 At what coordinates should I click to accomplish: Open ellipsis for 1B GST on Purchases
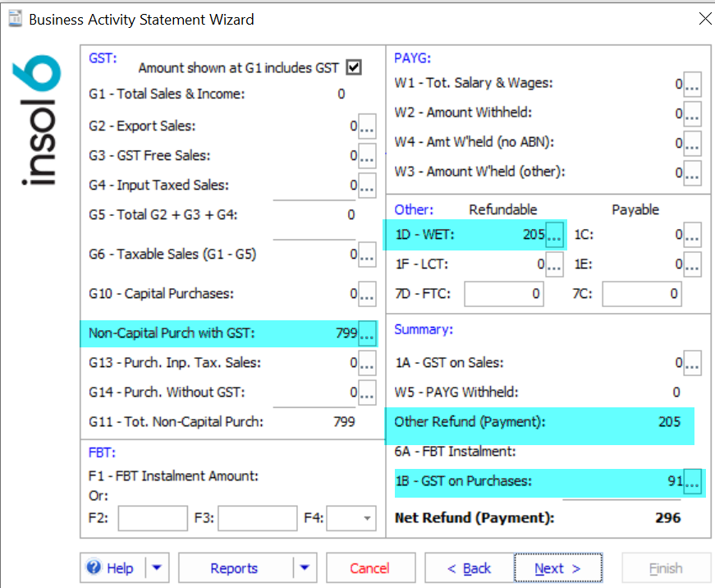click(x=692, y=482)
